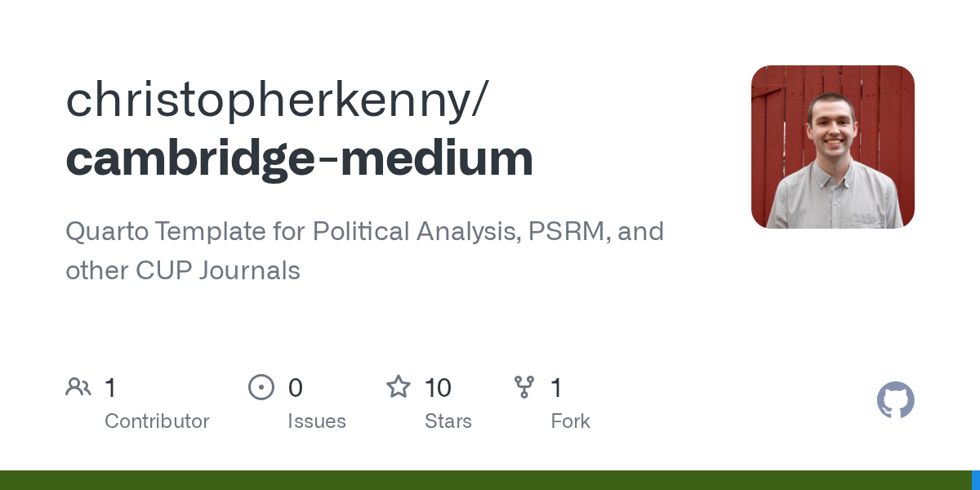Click the stars count number 10
This screenshot has height=490, width=980.
tap(438, 388)
